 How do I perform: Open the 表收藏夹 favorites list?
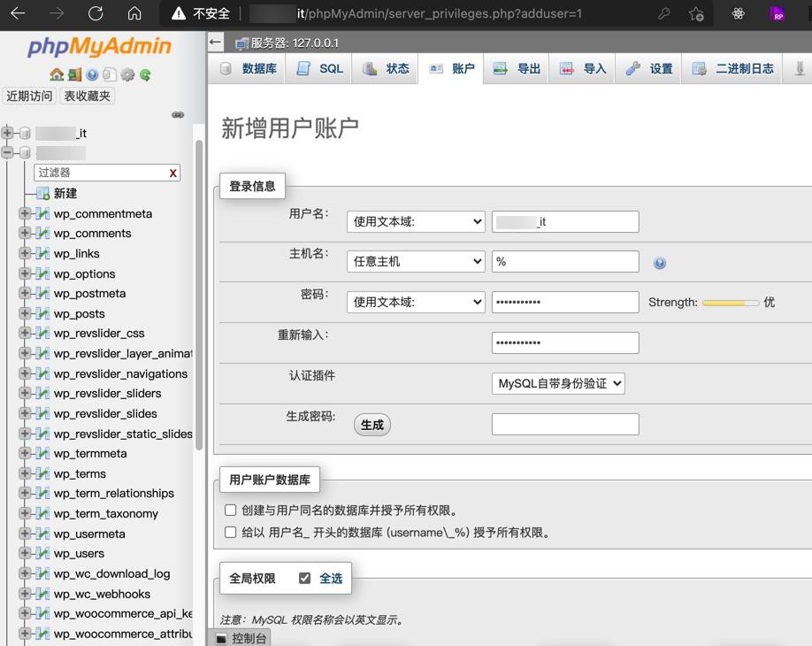88,96
